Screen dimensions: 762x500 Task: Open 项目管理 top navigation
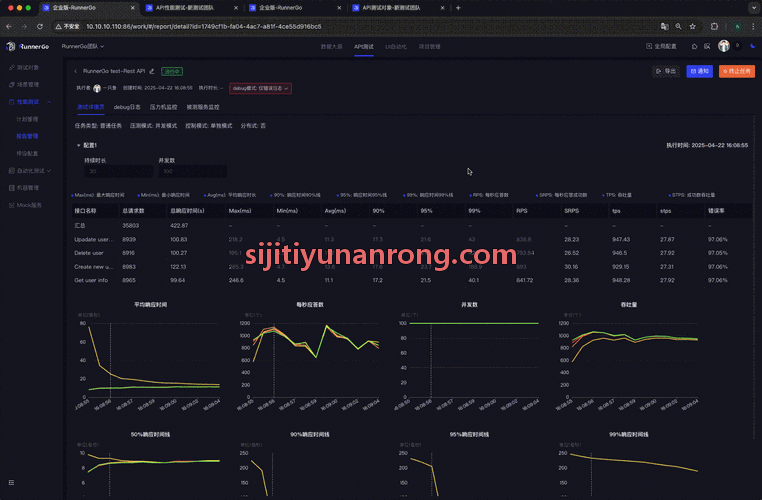pyautogui.click(x=430, y=47)
